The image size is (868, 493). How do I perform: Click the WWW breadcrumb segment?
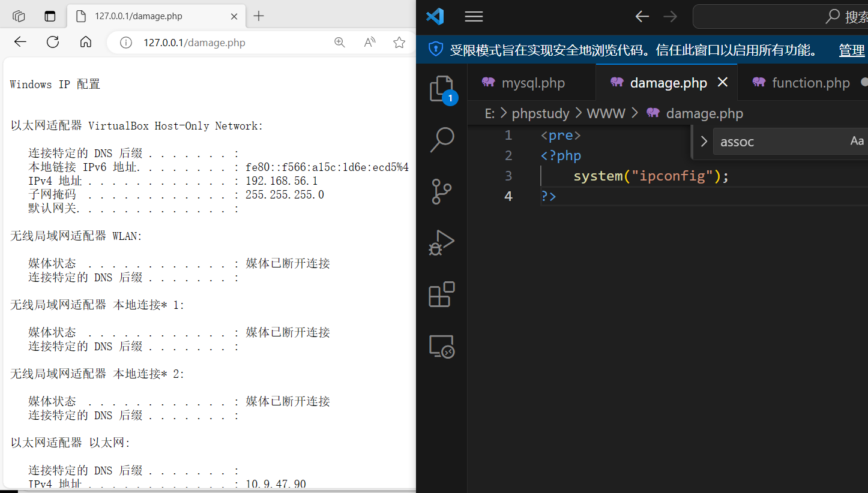(606, 113)
